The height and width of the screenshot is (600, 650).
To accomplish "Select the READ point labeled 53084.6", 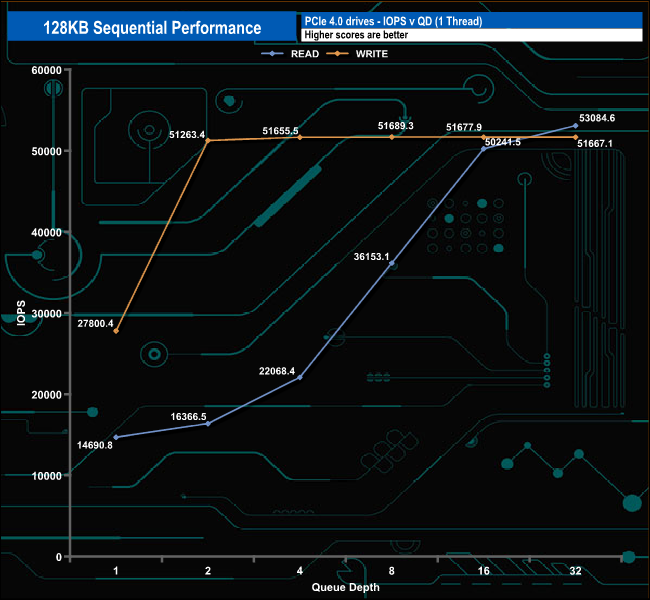I will click(x=575, y=125).
